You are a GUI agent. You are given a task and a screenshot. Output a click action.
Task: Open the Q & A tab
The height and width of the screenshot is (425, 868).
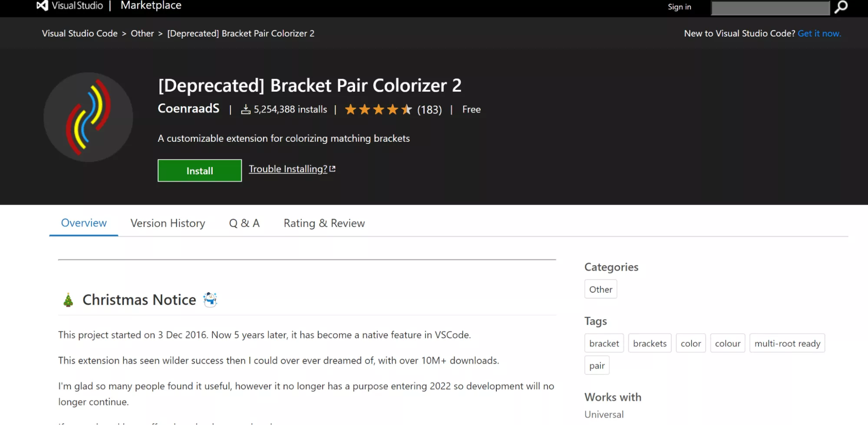pos(244,223)
